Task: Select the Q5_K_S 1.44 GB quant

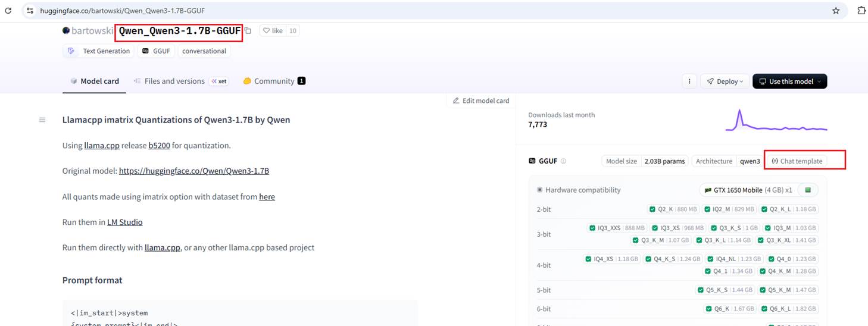Action: [725, 290]
